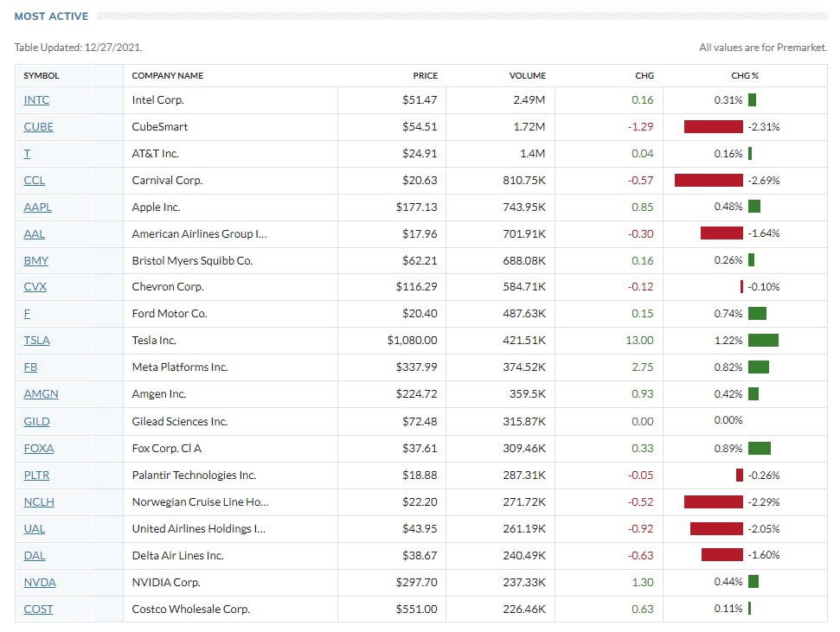Click Tesla's green change percentage bar
840x632 pixels.
[763, 341]
